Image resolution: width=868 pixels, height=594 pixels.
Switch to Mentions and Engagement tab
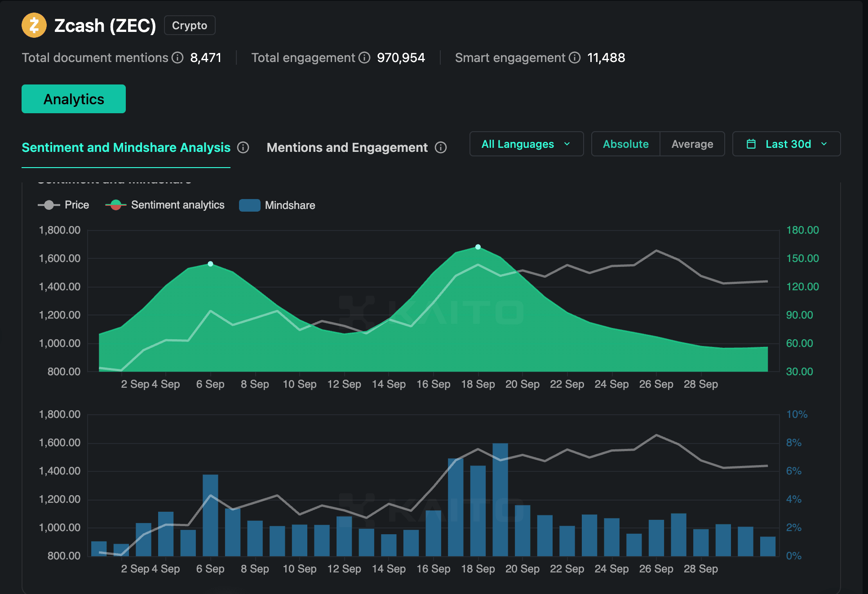(347, 147)
